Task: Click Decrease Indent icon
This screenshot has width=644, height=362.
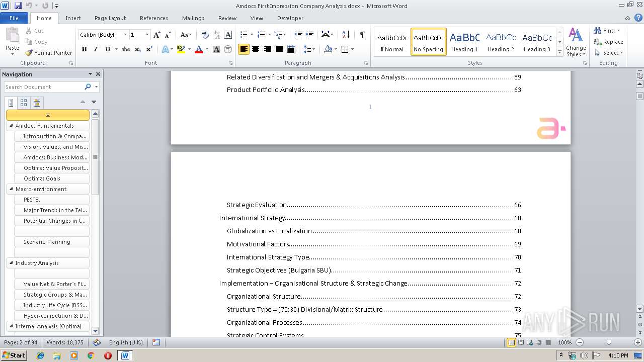Action: (298, 35)
